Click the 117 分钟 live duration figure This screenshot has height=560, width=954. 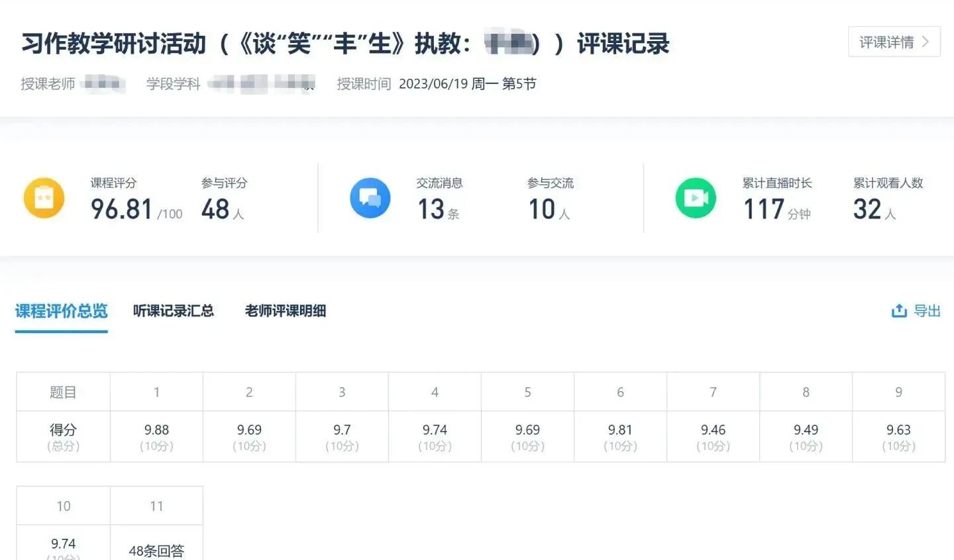point(776,210)
